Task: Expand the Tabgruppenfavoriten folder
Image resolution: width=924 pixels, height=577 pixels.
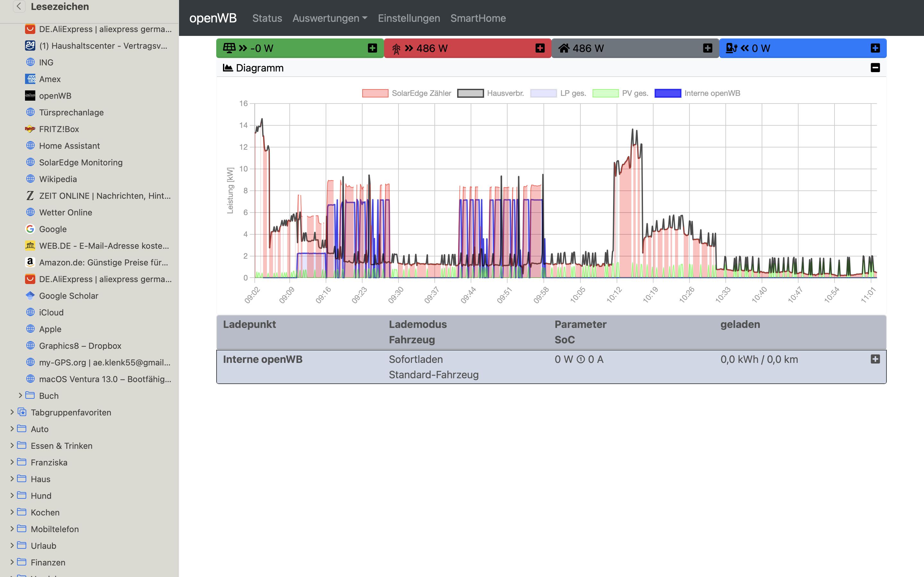Action: 12,412
